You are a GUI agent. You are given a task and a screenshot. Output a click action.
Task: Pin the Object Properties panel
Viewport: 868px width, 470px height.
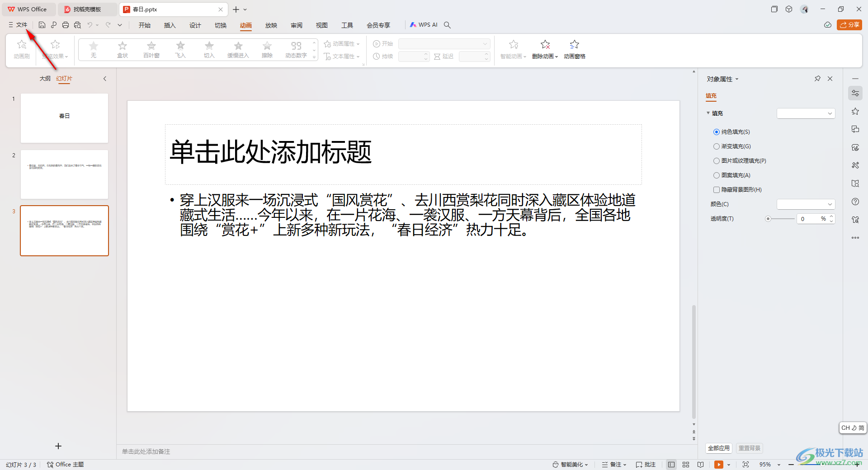coord(817,79)
